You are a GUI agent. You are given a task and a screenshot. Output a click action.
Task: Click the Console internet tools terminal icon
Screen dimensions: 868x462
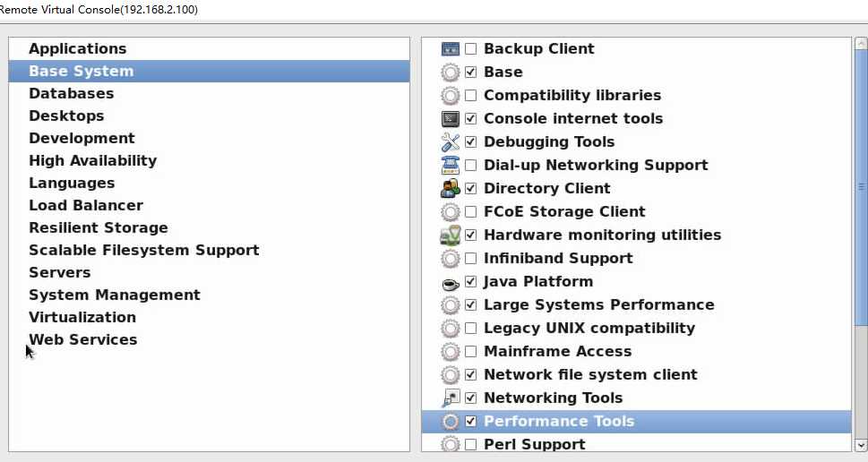coord(451,119)
